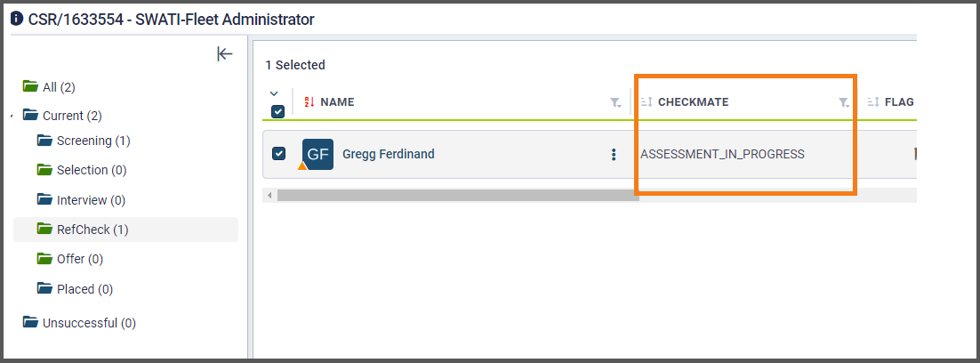Sort by NAME using the A-Z icon
Viewport: 980px width, 363px height.
tap(309, 101)
